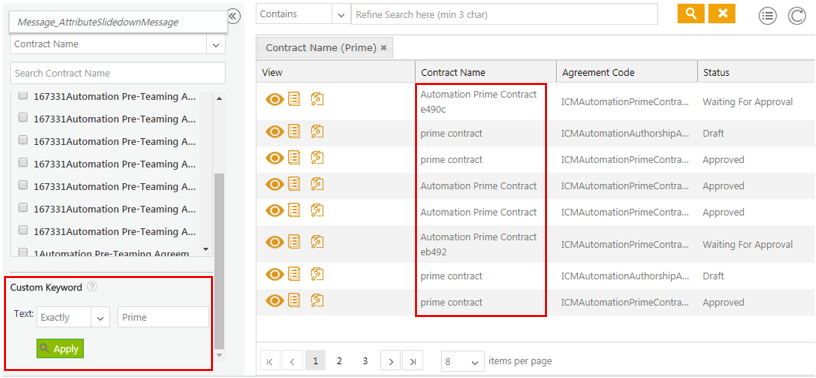This screenshot has width=816, height=378.
Task: Click the circular refresh icon
Action: [x=796, y=16]
